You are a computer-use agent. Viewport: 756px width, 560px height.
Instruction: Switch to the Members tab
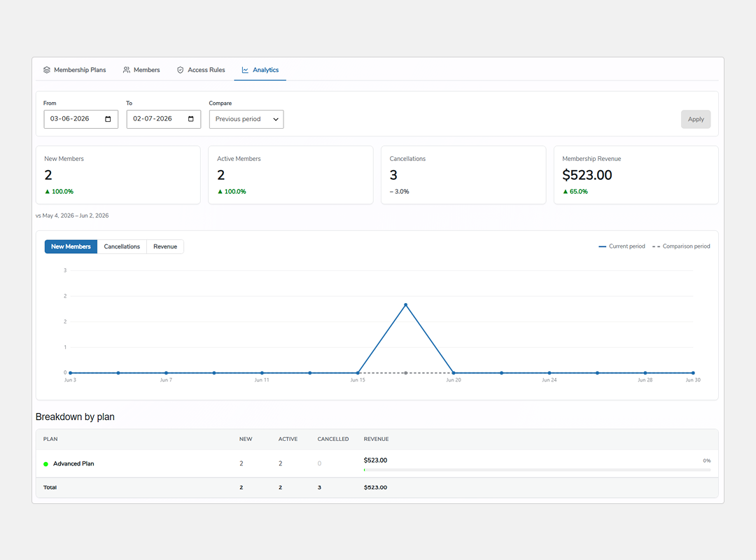pyautogui.click(x=141, y=70)
